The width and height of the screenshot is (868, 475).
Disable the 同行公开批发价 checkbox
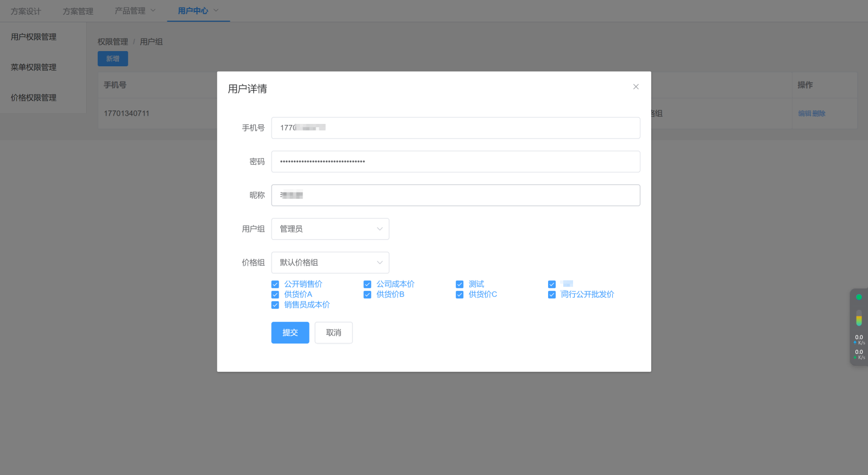pyautogui.click(x=552, y=295)
